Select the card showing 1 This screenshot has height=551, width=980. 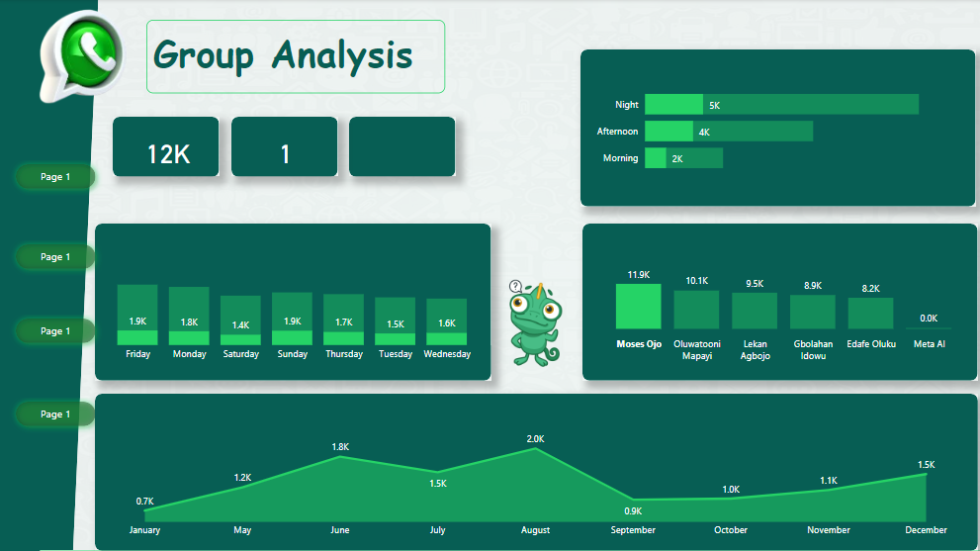click(x=284, y=147)
